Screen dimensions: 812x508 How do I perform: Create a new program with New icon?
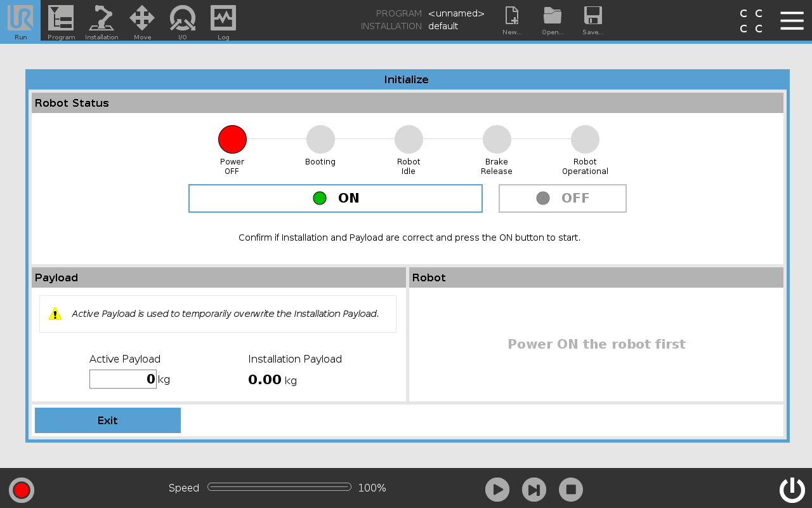[x=512, y=20]
